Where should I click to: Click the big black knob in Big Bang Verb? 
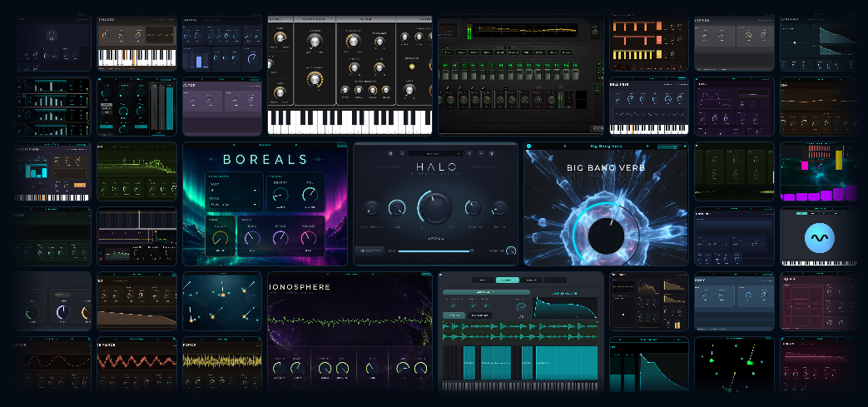click(607, 235)
